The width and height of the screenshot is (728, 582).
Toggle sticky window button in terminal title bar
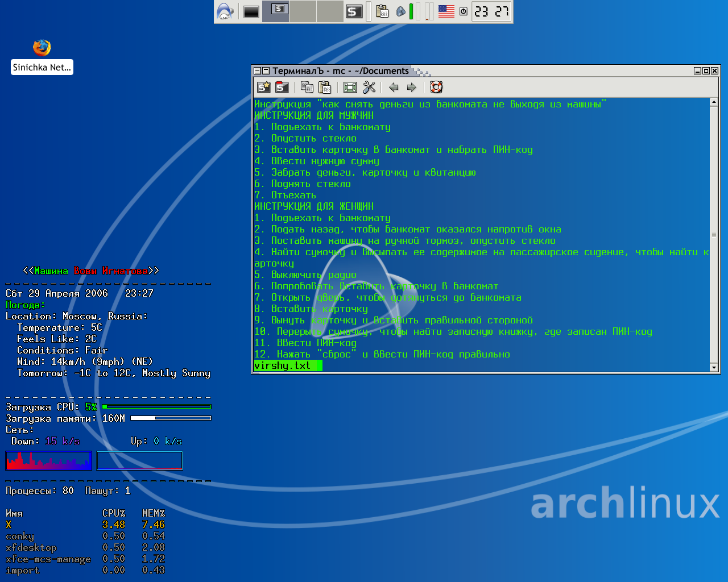tap(266, 71)
